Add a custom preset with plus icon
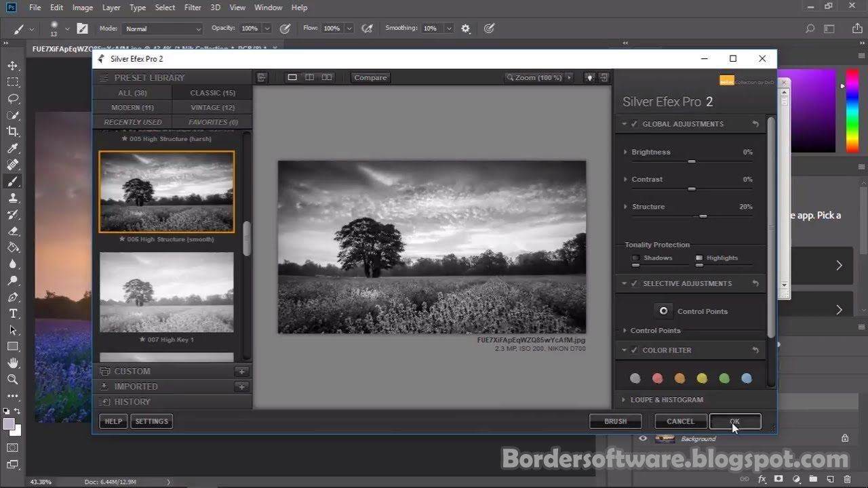This screenshot has height=488, width=868. (x=241, y=371)
